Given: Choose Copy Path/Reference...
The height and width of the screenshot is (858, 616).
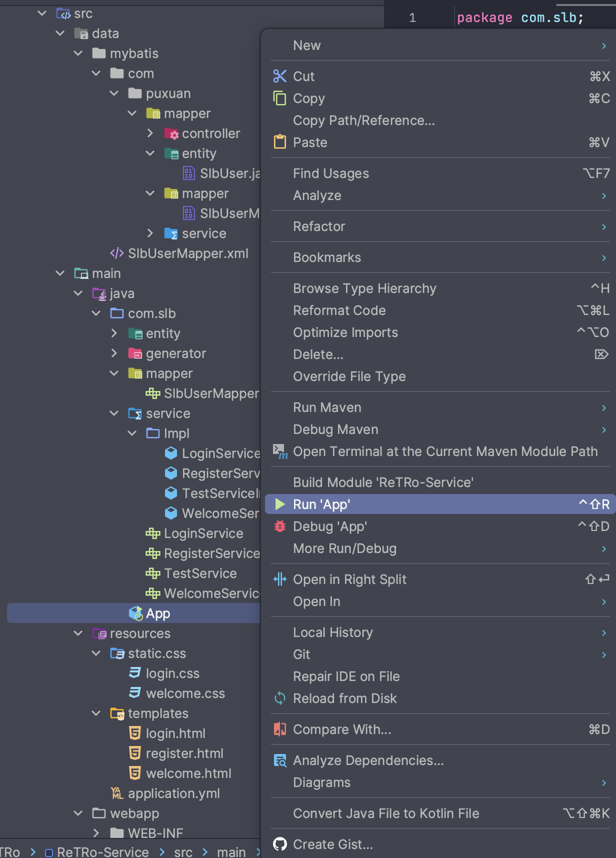Looking at the screenshot, I should [440, 120].
